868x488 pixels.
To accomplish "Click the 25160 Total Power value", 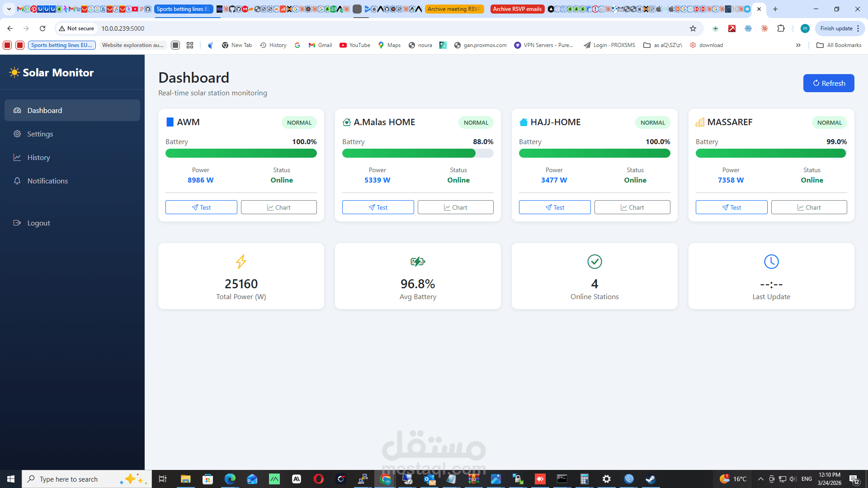I will [241, 284].
